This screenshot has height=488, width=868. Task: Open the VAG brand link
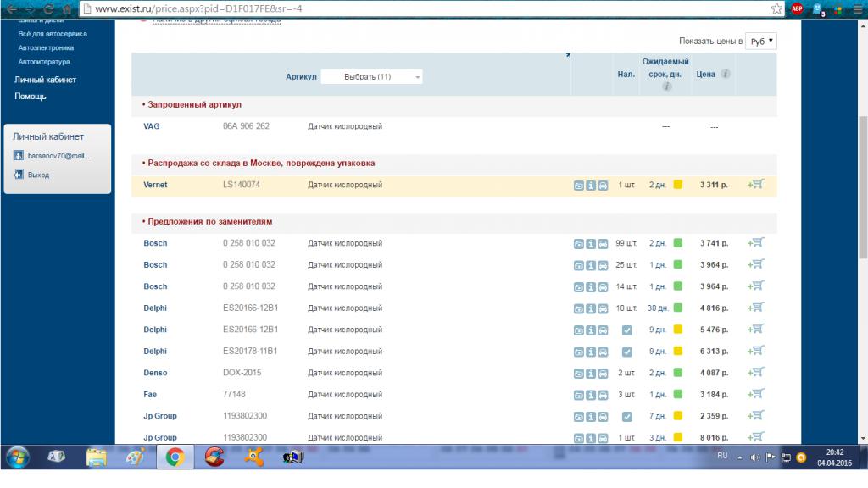tap(151, 126)
